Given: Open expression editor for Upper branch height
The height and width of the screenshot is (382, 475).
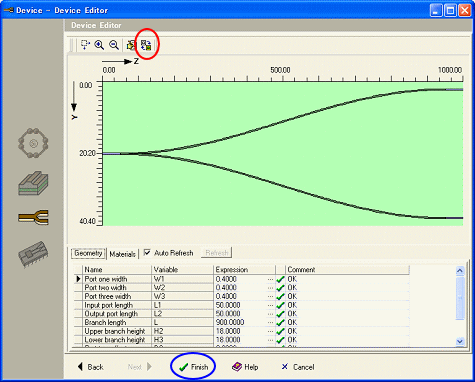Looking at the screenshot, I should (270, 331).
